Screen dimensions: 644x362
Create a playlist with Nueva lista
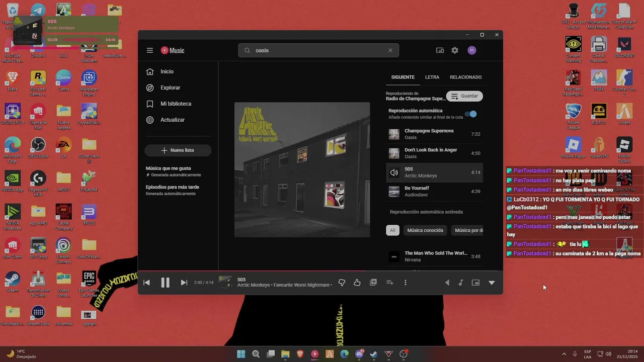pyautogui.click(x=178, y=150)
